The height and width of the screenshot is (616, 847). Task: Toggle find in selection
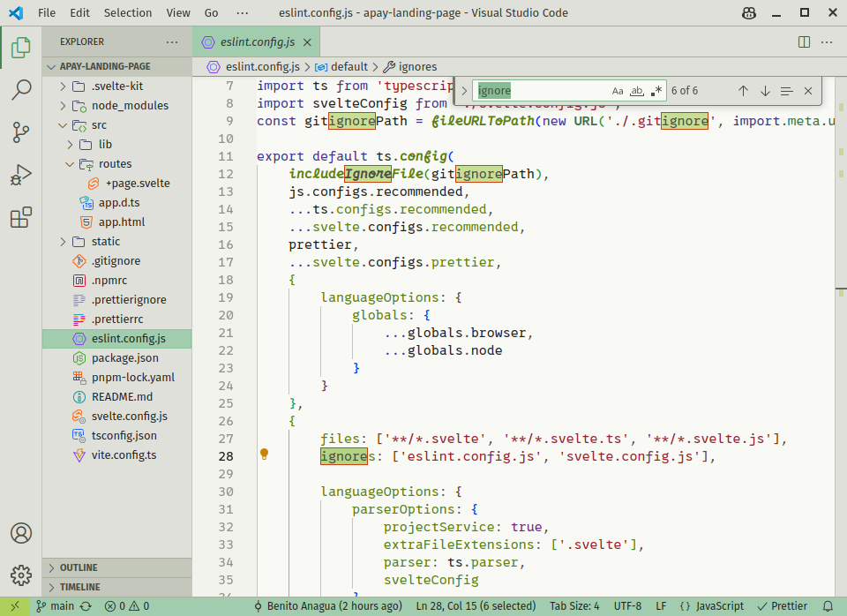[x=786, y=91]
